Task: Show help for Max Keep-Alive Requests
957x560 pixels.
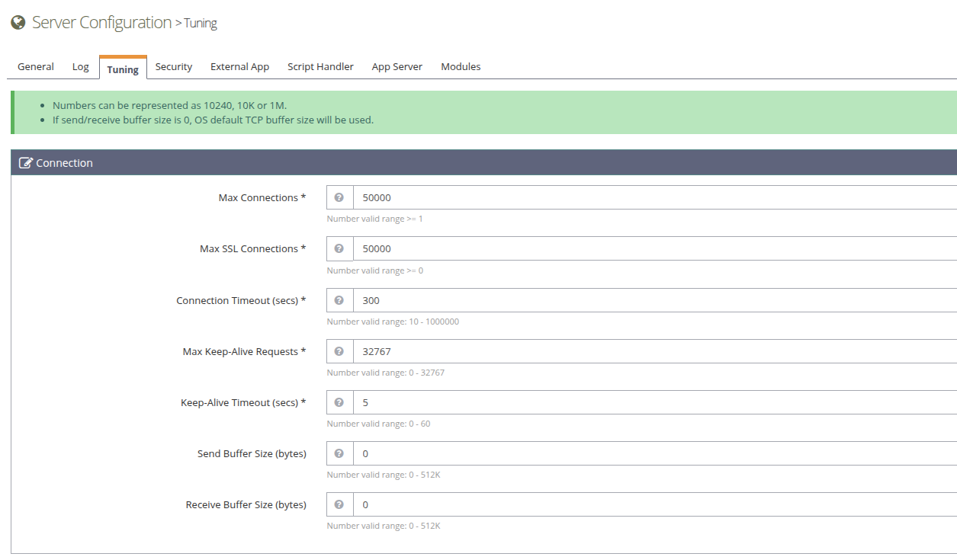Action: coord(339,351)
